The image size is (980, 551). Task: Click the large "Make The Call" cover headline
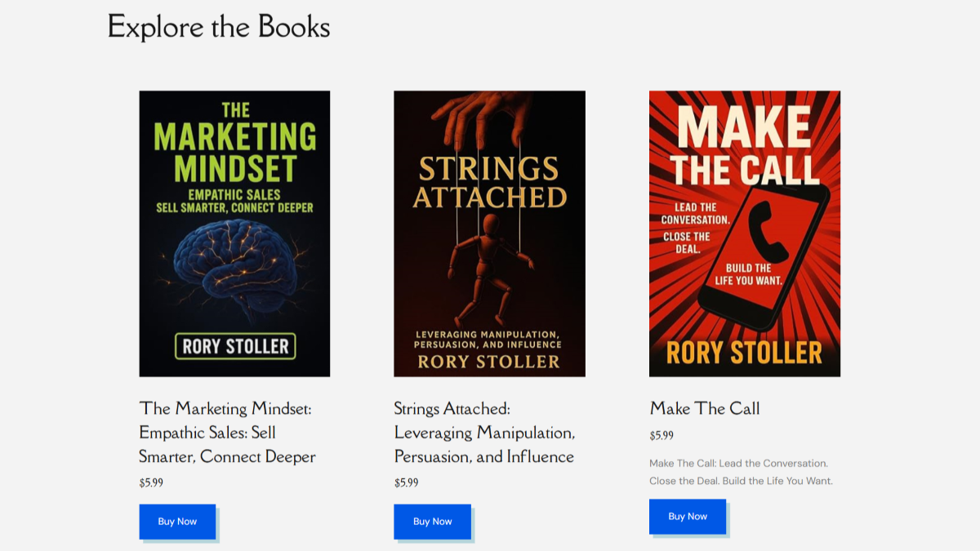[744, 147]
